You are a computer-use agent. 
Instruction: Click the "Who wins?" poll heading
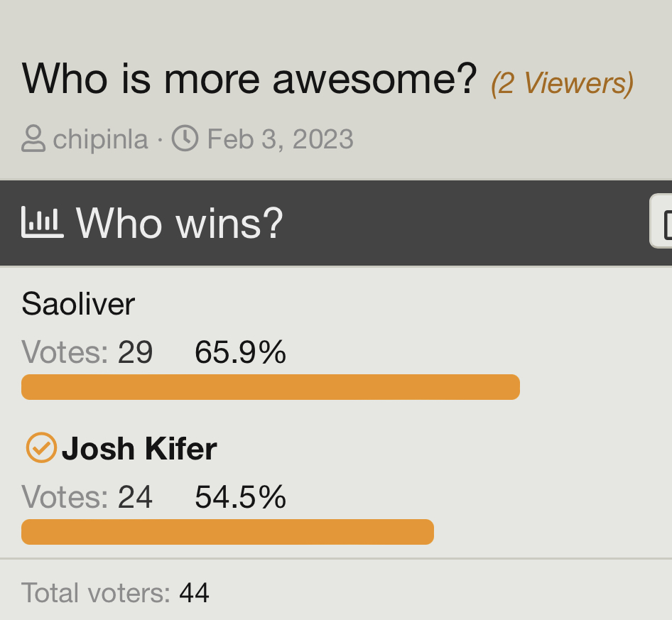(180, 223)
